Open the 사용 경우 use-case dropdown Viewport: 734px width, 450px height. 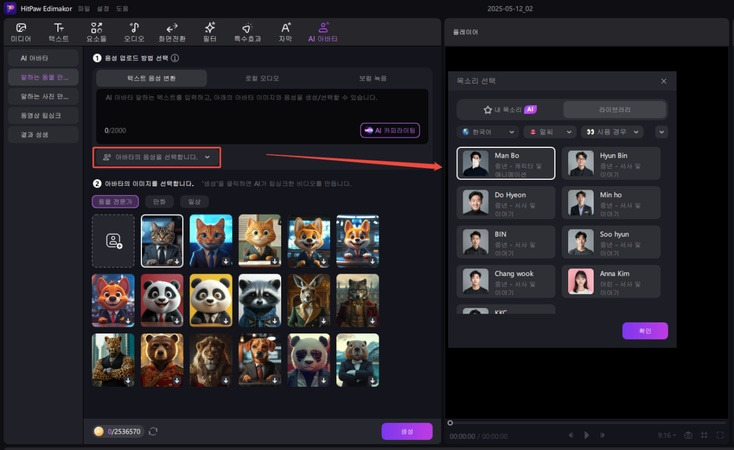tap(612, 132)
